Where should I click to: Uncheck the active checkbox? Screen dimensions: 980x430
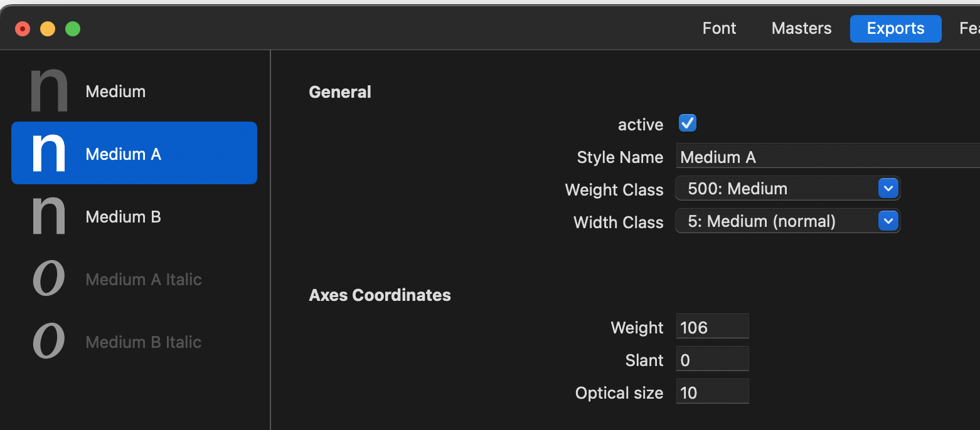tap(688, 123)
